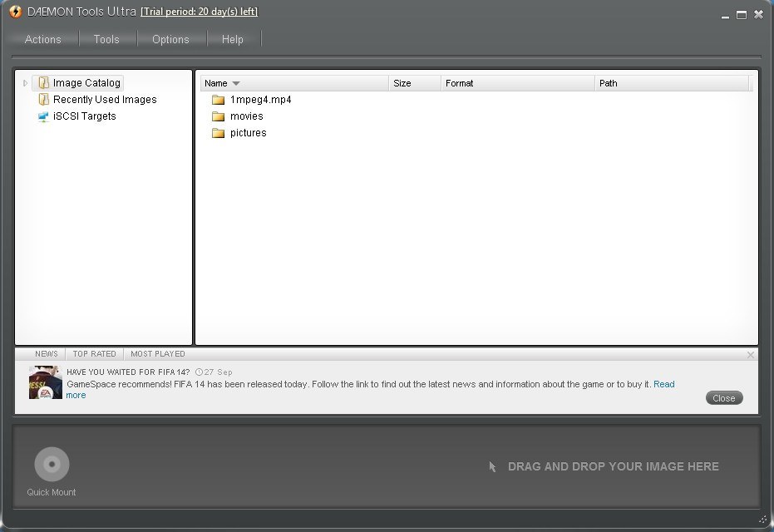The image size is (774, 532).
Task: Click the trial period remaining link
Action: (200, 12)
